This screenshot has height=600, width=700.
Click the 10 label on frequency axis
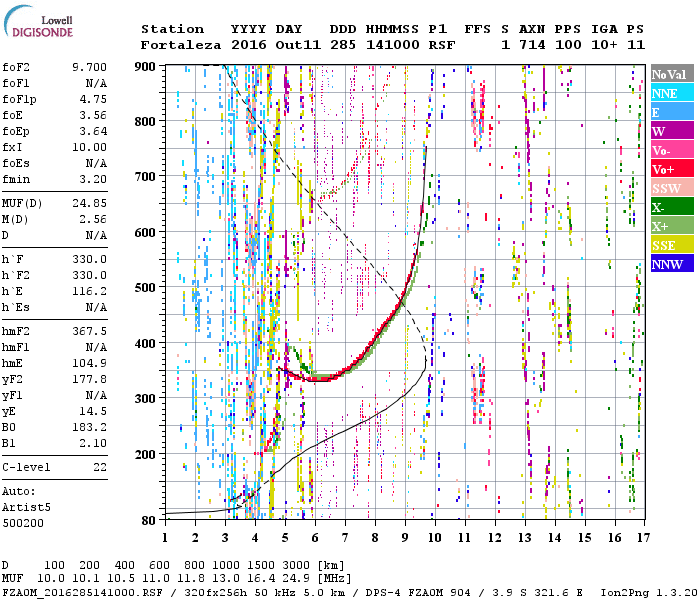coord(435,538)
